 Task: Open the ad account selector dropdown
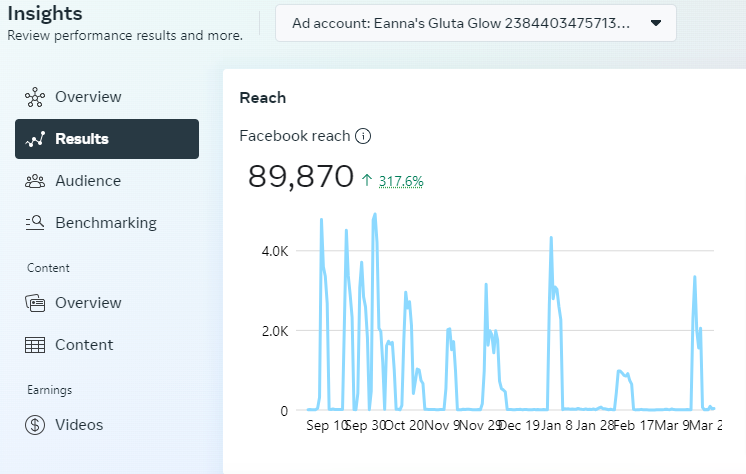point(475,23)
